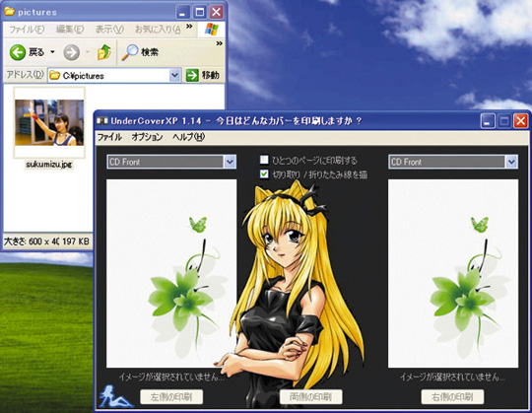
Task: Click the green Back arrow in pictures window
Action: click(x=18, y=52)
